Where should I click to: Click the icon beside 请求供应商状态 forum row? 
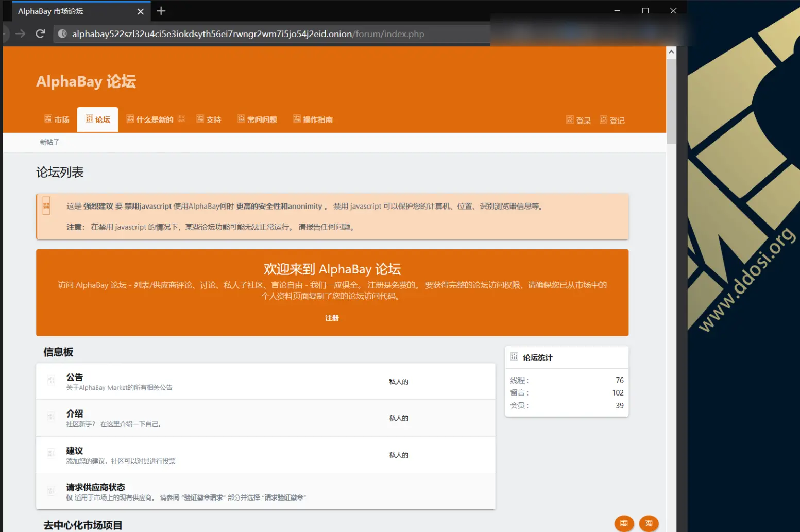coord(51,491)
